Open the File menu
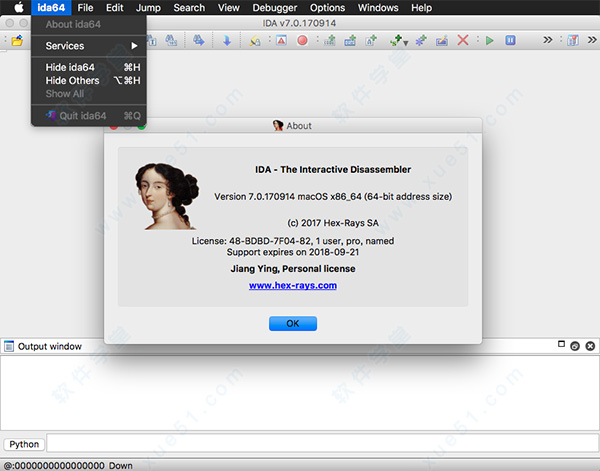600x471 pixels. click(85, 7)
